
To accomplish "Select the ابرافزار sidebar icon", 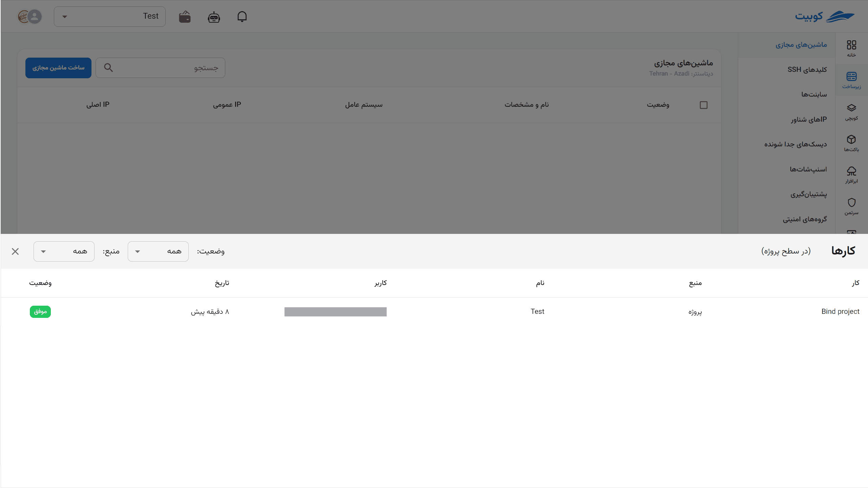I will pyautogui.click(x=851, y=175).
